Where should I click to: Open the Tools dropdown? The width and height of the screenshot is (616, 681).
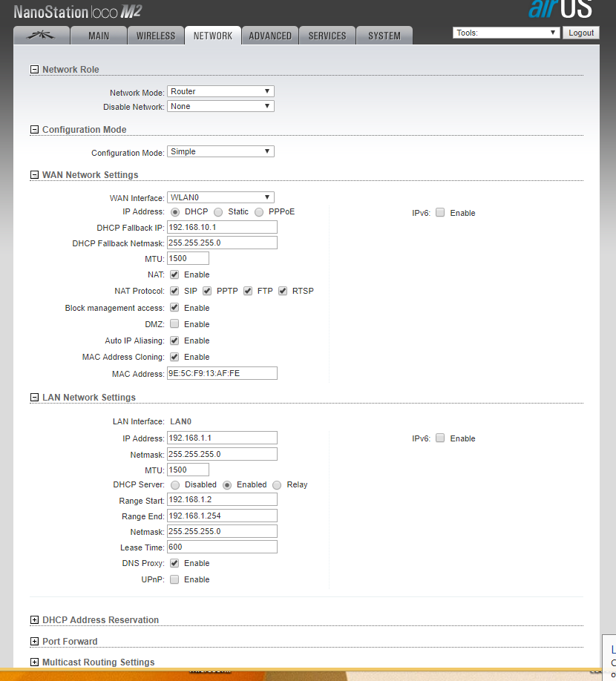tap(506, 33)
